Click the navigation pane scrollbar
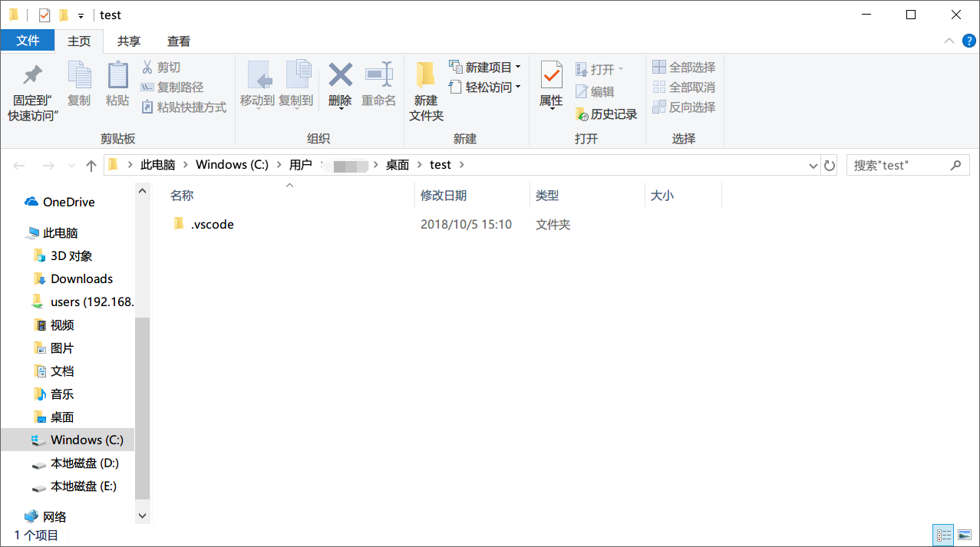 pos(142,407)
